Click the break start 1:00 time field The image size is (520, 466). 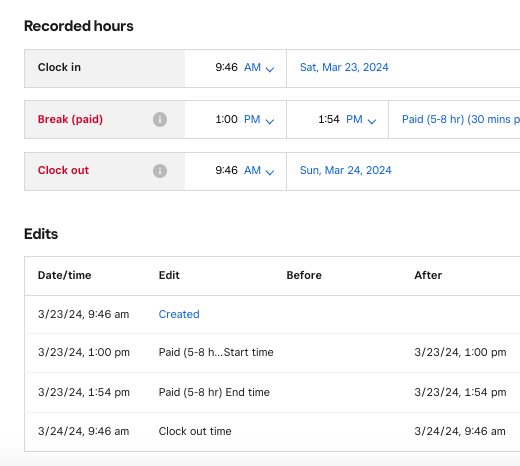(x=226, y=120)
